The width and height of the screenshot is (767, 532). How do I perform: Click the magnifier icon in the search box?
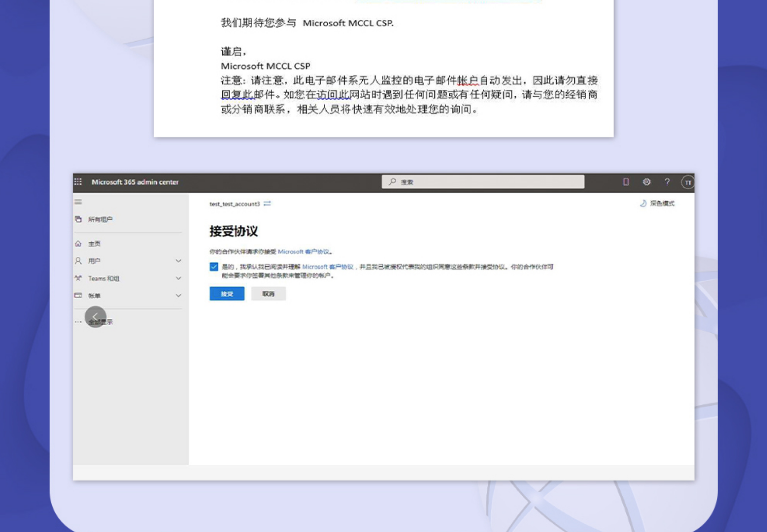392,182
